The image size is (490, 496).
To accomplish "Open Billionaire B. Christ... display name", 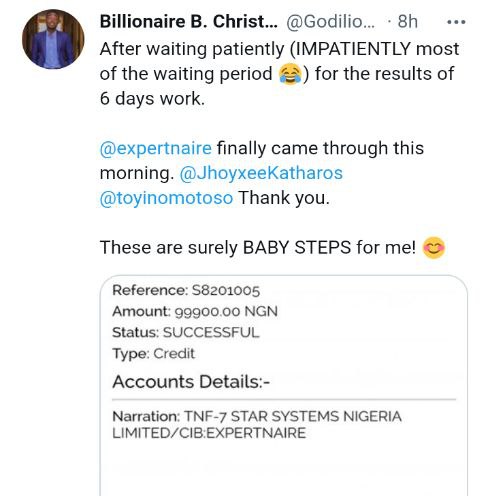I will tap(188, 22).
